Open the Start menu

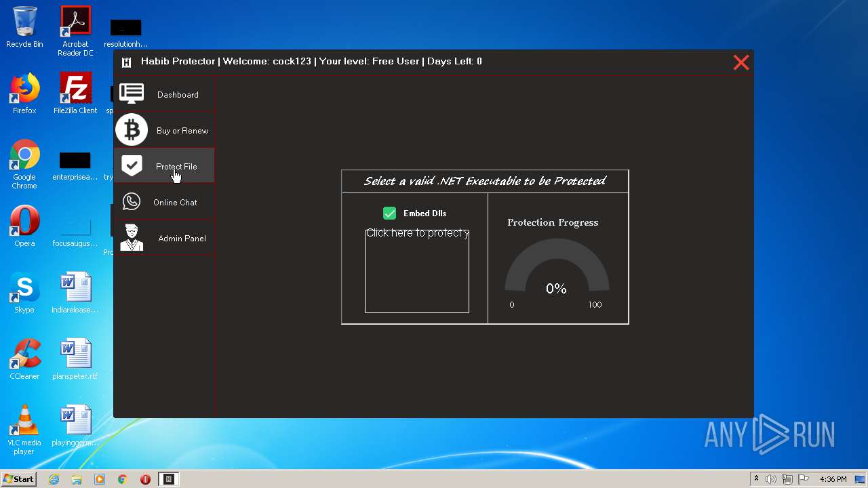(19, 479)
